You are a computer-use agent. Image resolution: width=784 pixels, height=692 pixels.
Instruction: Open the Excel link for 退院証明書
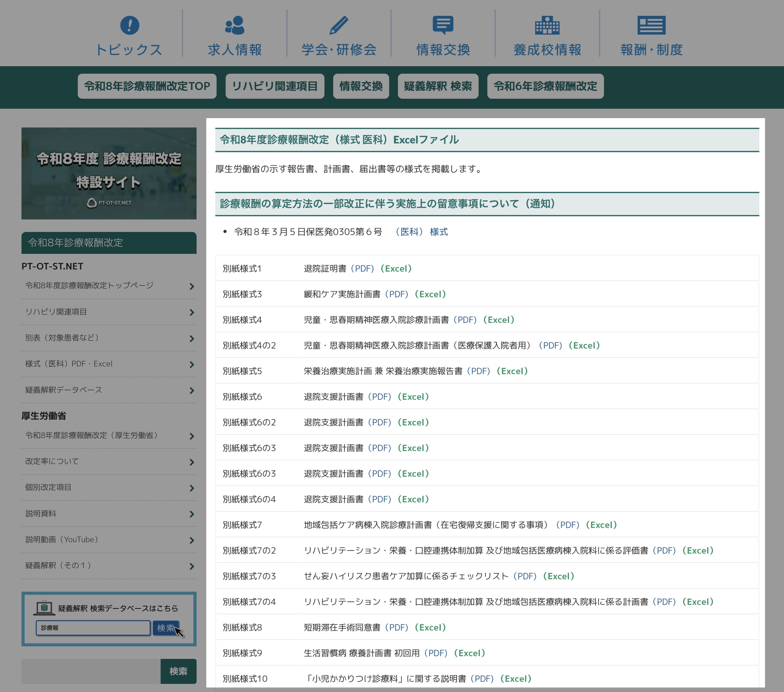[x=396, y=268]
